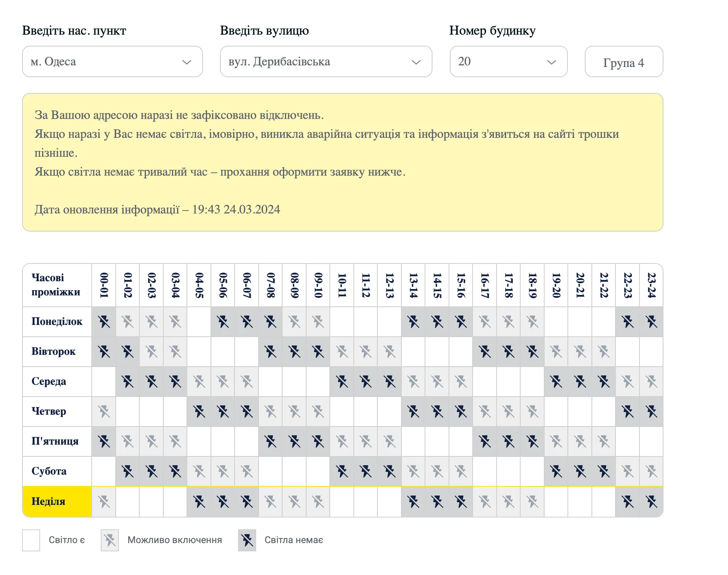The height and width of the screenshot is (575, 728).
Task: Click the empty 'Світло є' legend box
Action: pos(31,540)
